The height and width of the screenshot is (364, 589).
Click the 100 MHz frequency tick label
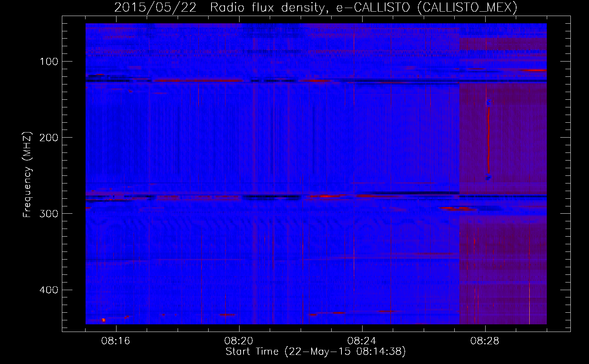(x=49, y=61)
